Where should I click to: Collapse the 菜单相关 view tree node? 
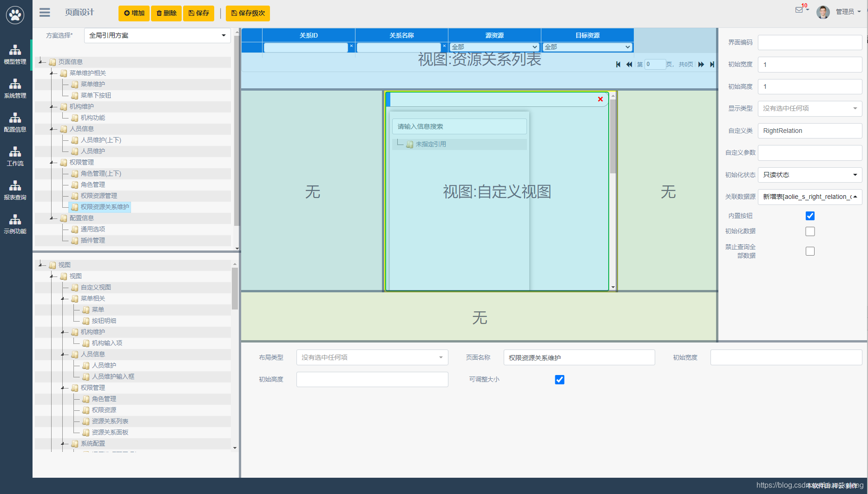(x=63, y=298)
